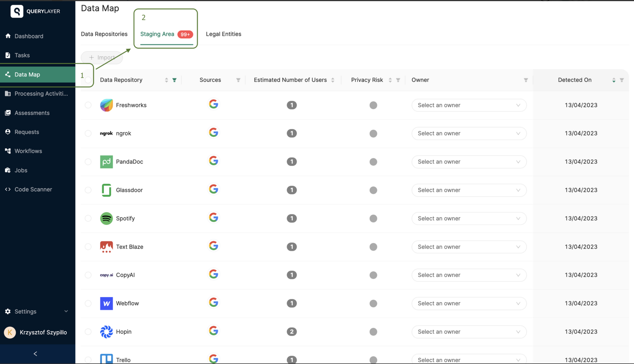
Task: Navigate to Assessments via the sidebar icon
Action: click(x=32, y=113)
